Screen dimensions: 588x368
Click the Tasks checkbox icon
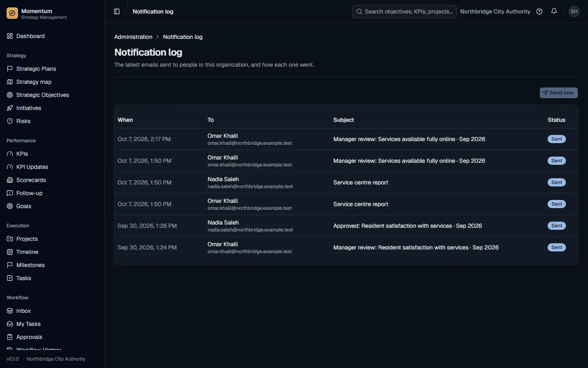(10, 278)
